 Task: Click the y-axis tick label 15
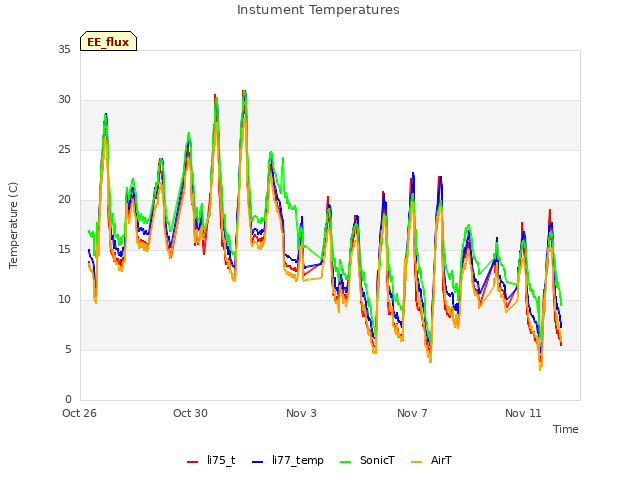(64, 250)
